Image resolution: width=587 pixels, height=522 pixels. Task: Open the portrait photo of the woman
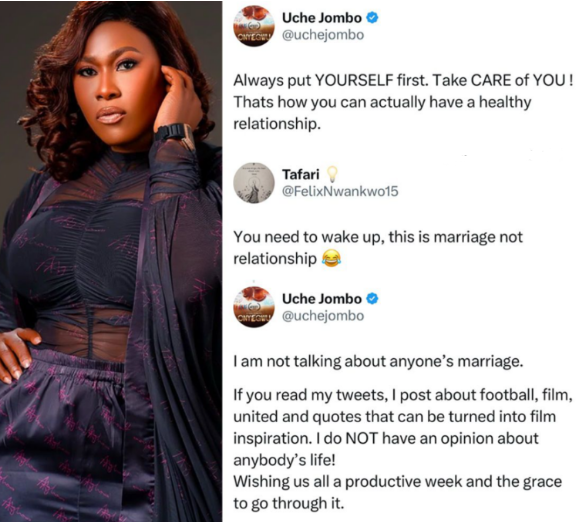pyautogui.click(x=111, y=261)
